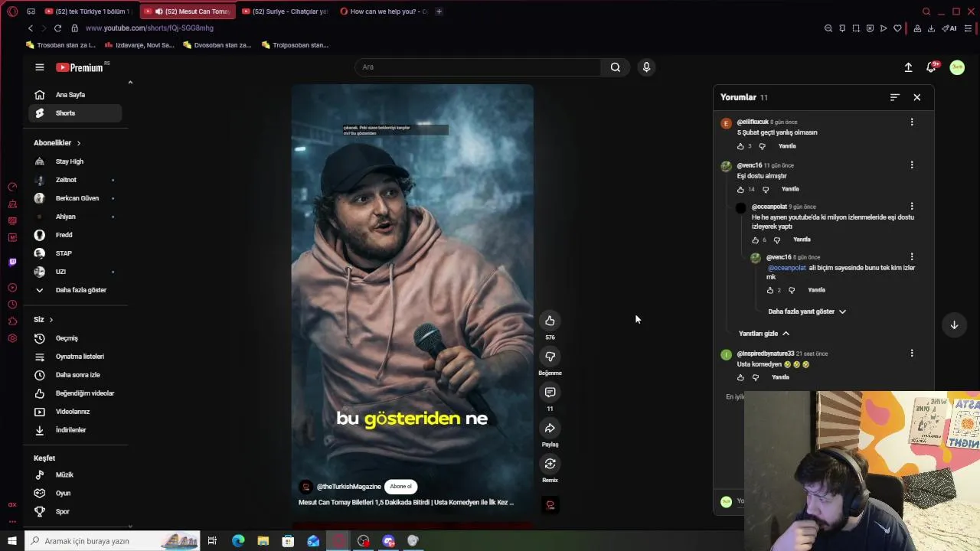Screen dimensions: 980x551
Task: Open the Twitch icon in Opera sidebar
Action: (12, 262)
